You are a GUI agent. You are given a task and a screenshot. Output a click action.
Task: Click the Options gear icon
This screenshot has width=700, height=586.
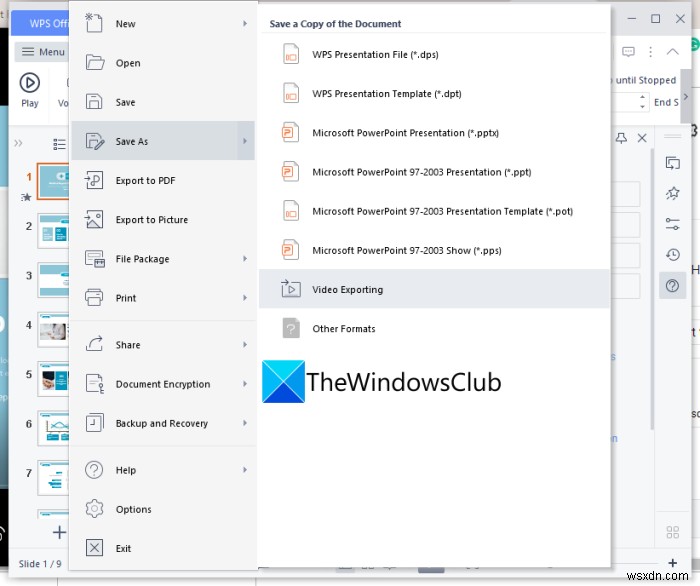click(94, 509)
